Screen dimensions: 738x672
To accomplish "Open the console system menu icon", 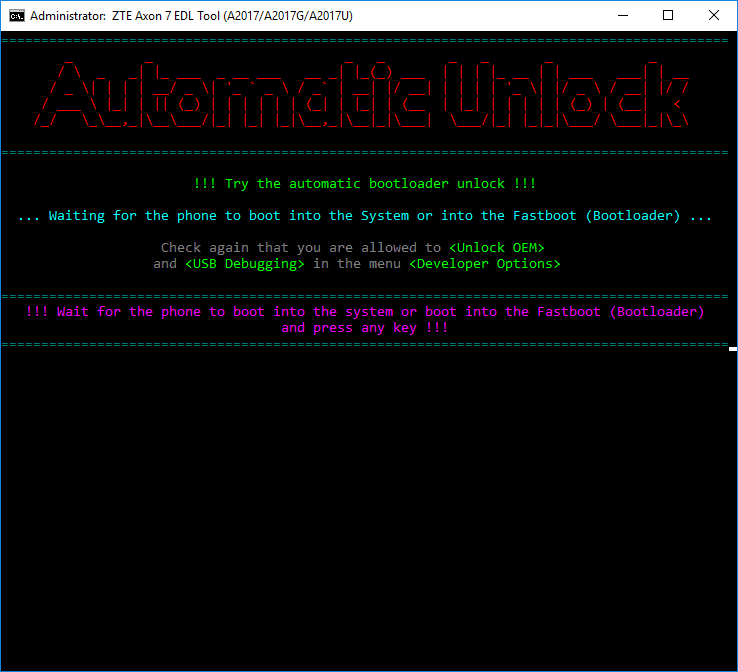I will coord(16,16).
